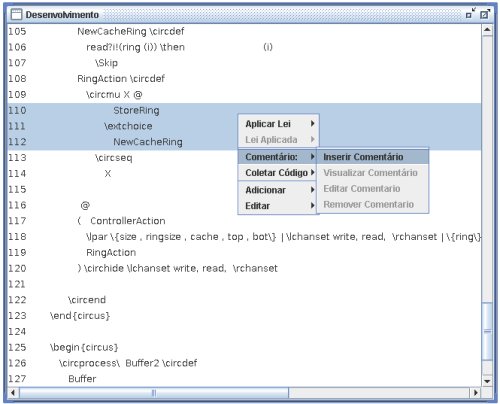Click the iconify button in title bar
This screenshot has width=500, height=404.
470,14
